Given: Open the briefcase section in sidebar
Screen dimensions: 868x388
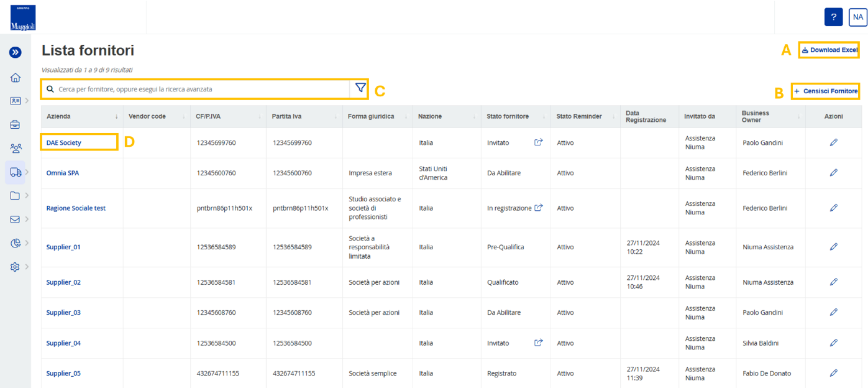Looking at the screenshot, I should 16,124.
